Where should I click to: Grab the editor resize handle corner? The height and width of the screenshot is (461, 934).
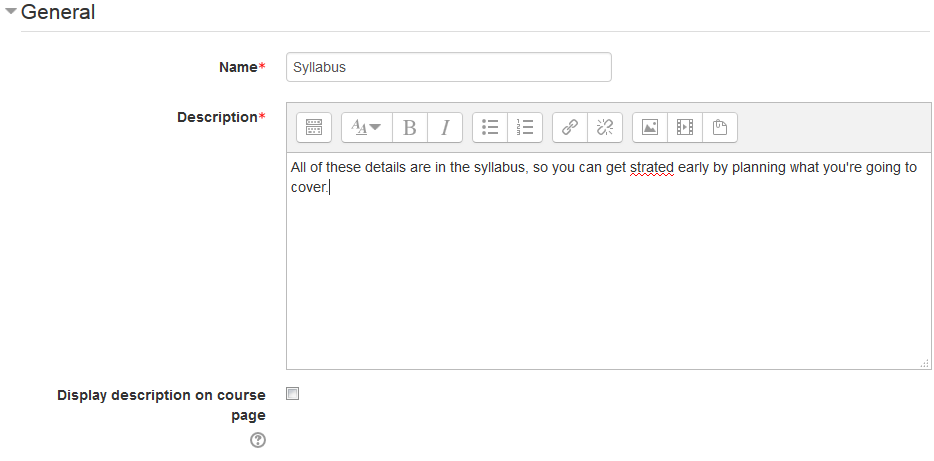coord(924,364)
